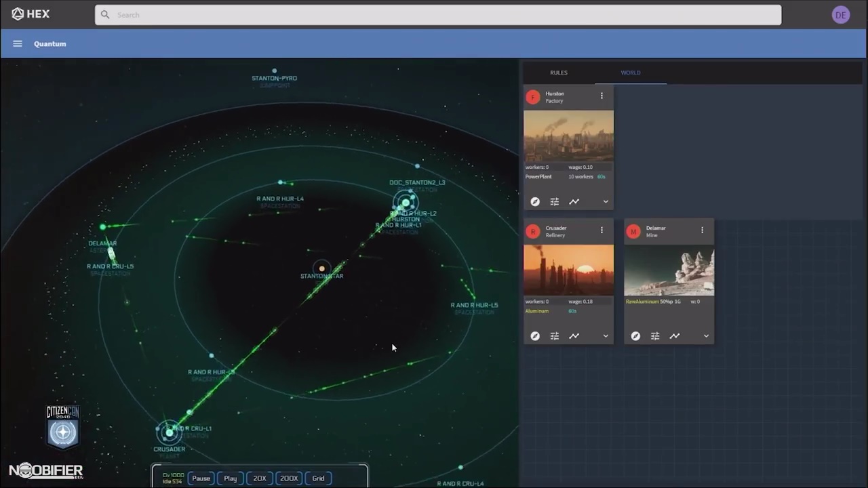Viewport: 868px width, 488px height.
Task: Click the Aluminum label on Crusader card
Action: [x=536, y=310]
